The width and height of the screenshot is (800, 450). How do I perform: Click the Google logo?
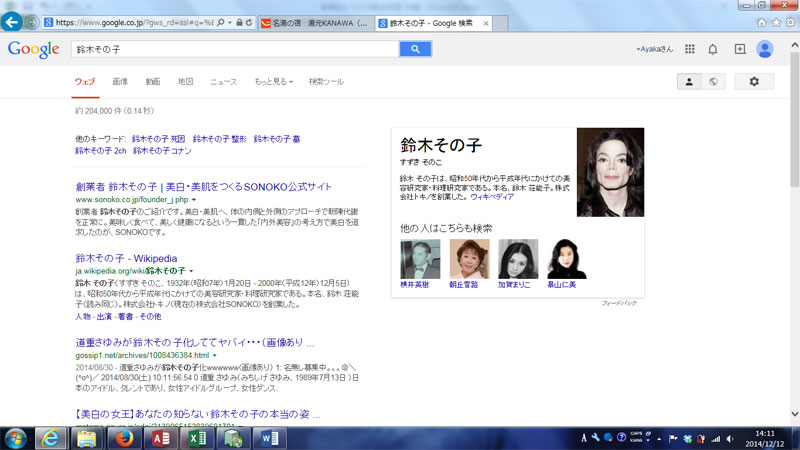(x=34, y=49)
